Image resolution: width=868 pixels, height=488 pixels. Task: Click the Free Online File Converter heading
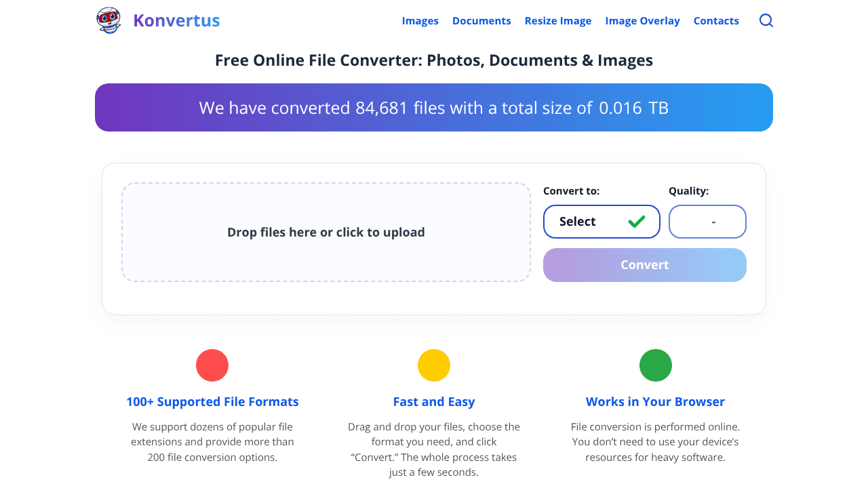pyautogui.click(x=434, y=60)
